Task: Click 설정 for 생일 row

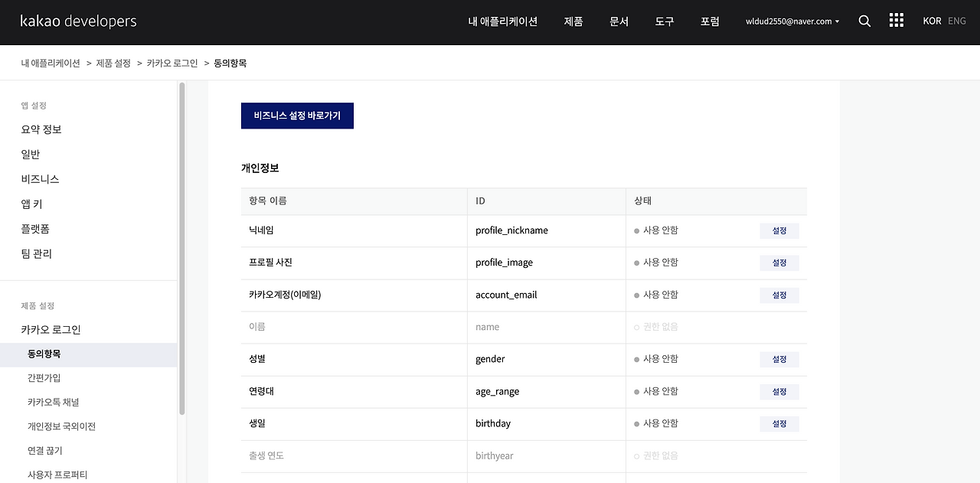Action: 779,423
